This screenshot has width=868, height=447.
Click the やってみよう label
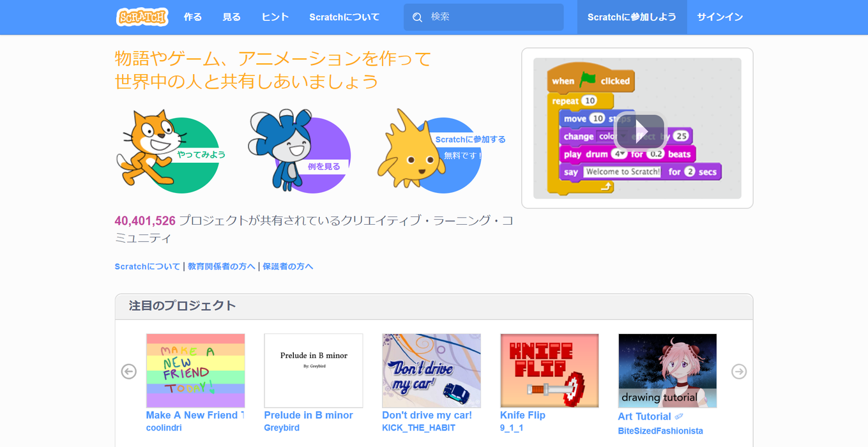click(201, 155)
